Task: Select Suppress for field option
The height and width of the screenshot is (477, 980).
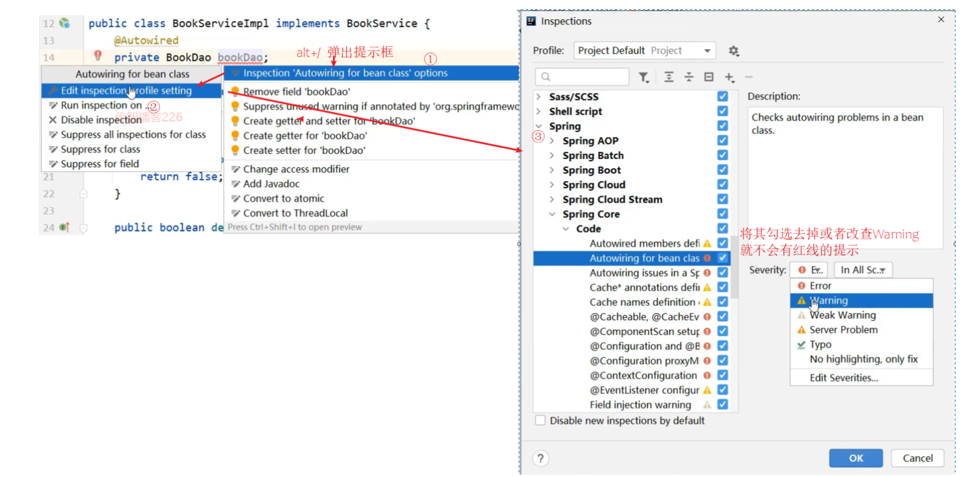Action: pyautogui.click(x=131, y=163)
